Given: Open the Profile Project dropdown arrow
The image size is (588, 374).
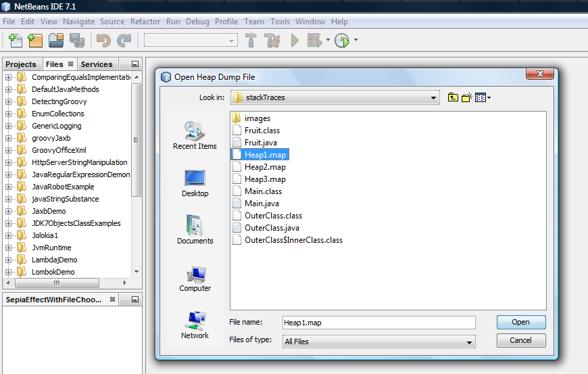Looking at the screenshot, I should coord(356,40).
